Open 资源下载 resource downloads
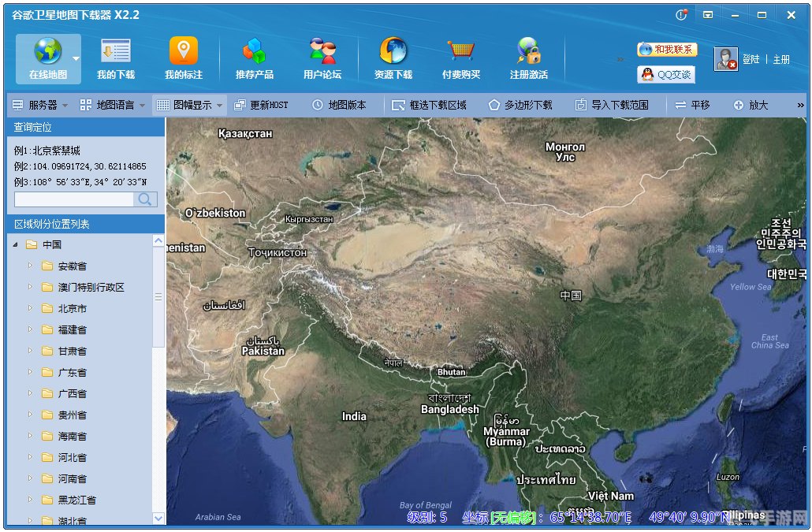Viewport: 812px width, 532px height. [392, 59]
